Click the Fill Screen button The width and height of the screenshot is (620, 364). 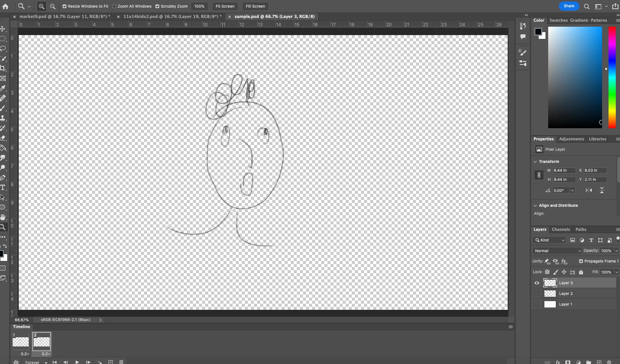pos(255,6)
